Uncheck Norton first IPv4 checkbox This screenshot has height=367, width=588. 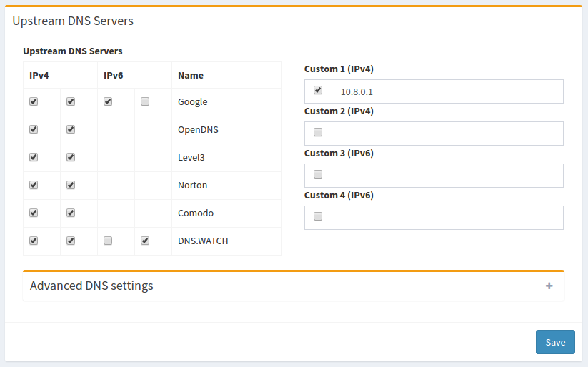pos(34,186)
